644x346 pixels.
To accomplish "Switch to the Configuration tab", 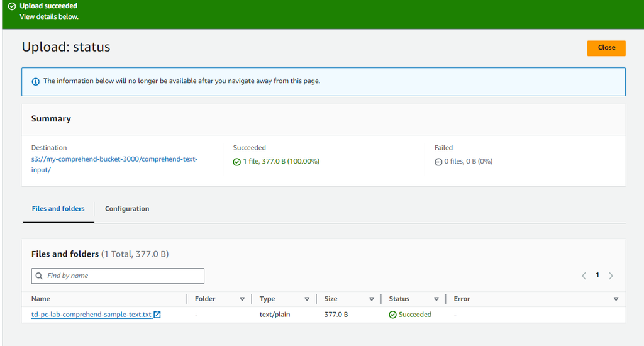I will point(127,209).
